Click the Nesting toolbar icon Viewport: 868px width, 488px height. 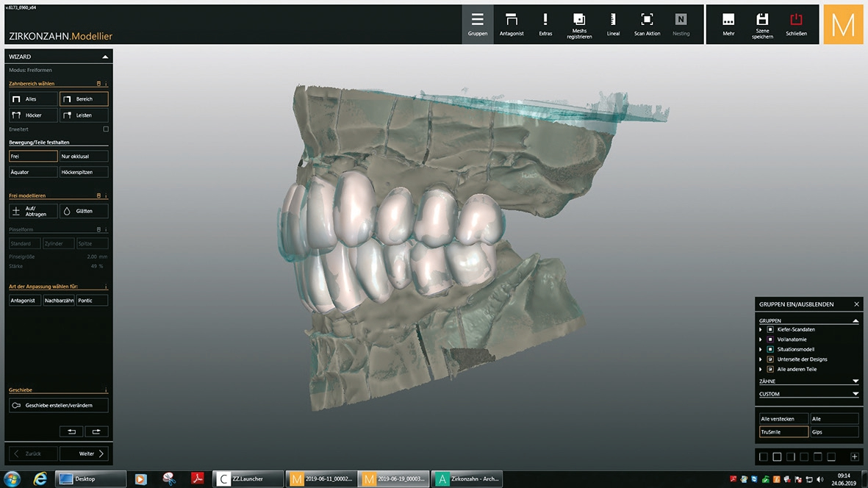pos(681,24)
